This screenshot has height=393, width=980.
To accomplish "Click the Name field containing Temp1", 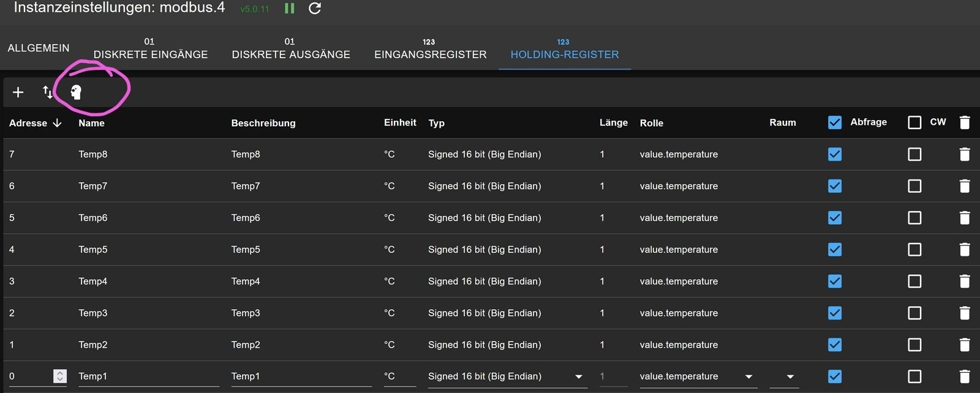I will [148, 376].
